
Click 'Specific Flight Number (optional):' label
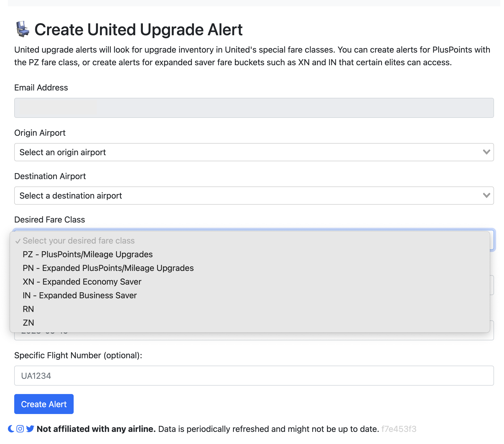coord(78,355)
